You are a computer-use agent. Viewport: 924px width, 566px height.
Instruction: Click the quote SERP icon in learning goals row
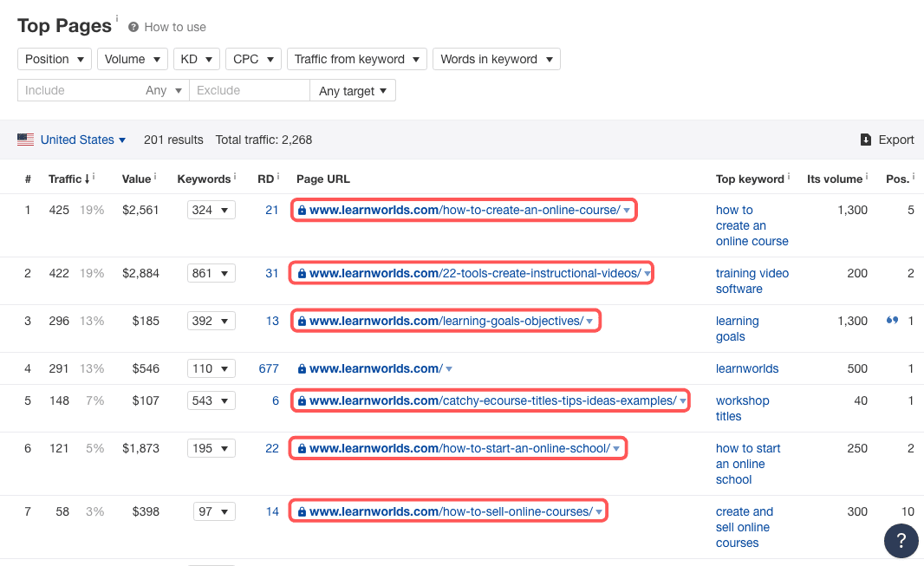pos(891,320)
